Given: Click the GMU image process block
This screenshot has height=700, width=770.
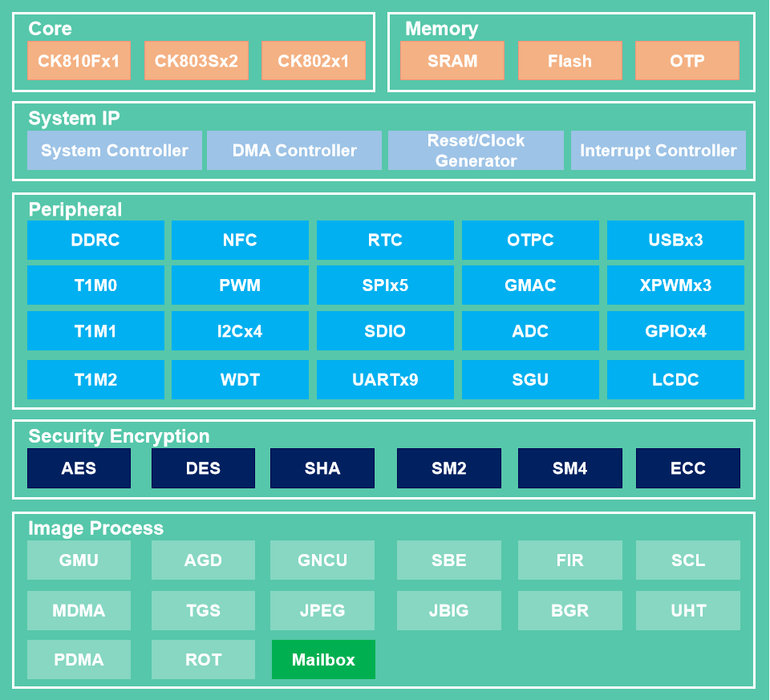Looking at the screenshot, I should [x=79, y=560].
